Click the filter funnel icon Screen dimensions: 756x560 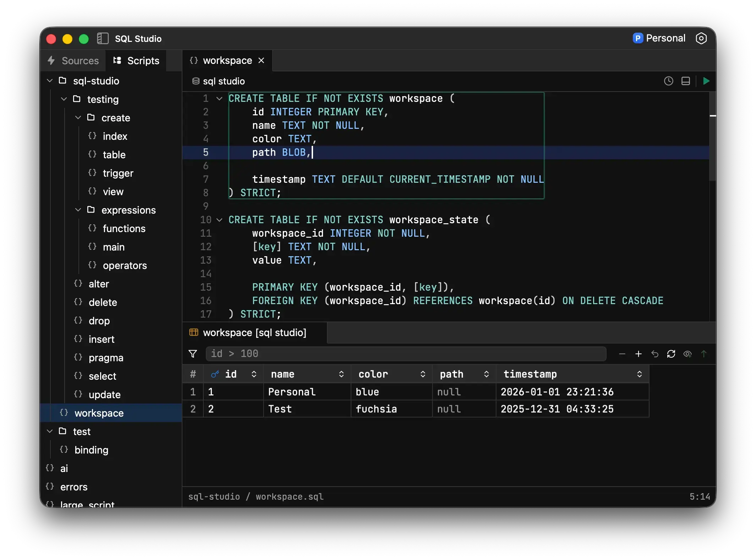click(x=193, y=354)
